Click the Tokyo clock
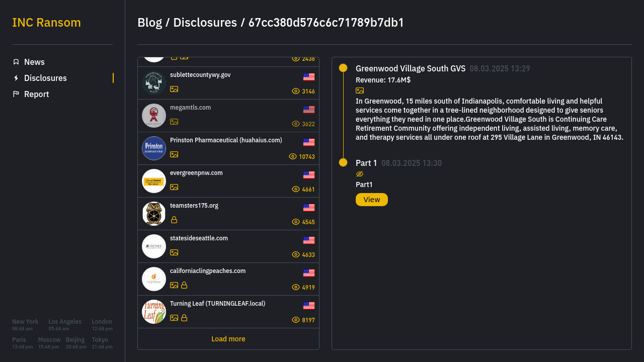Screen dimensions: 644x362 tap(102, 343)
